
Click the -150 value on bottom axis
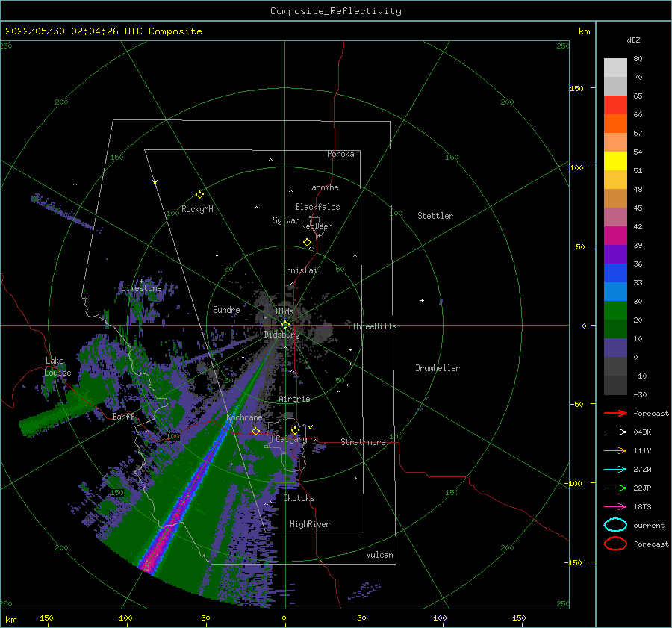(x=44, y=618)
